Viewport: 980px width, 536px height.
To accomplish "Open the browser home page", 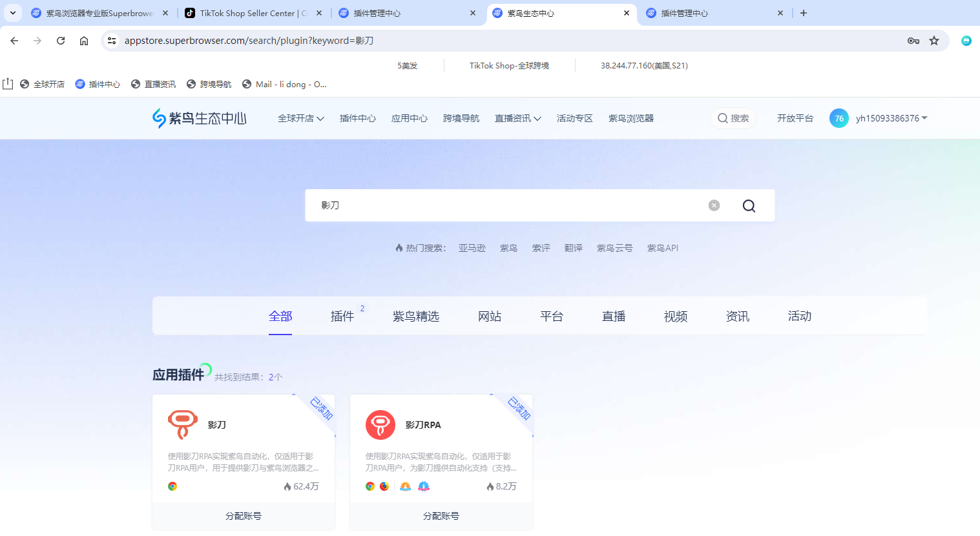I will [x=84, y=41].
